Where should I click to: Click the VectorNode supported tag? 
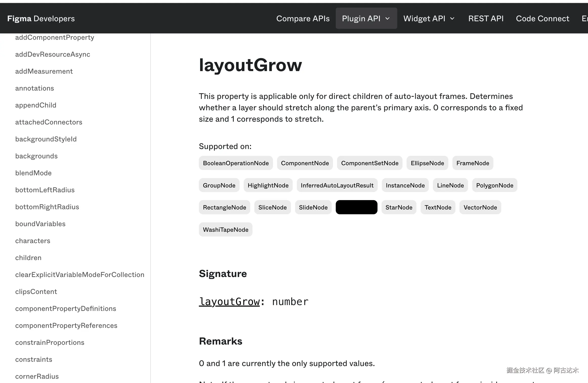click(x=480, y=207)
